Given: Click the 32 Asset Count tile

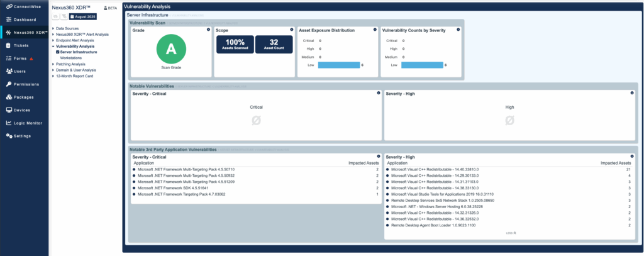Looking at the screenshot, I should pos(274,45).
